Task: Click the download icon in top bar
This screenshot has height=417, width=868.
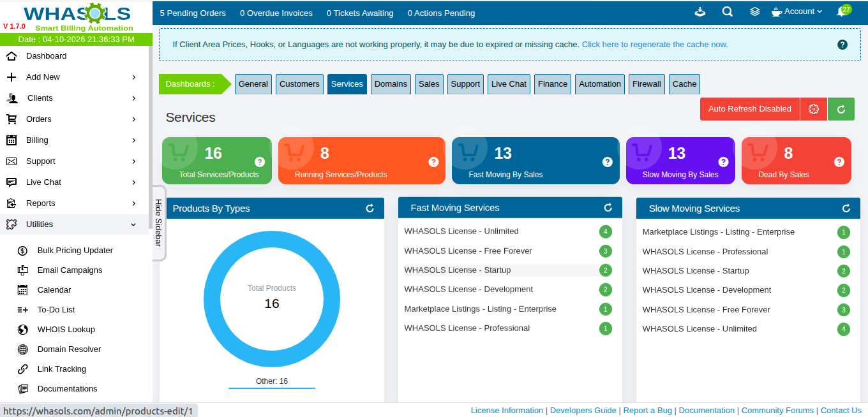Action: click(700, 12)
